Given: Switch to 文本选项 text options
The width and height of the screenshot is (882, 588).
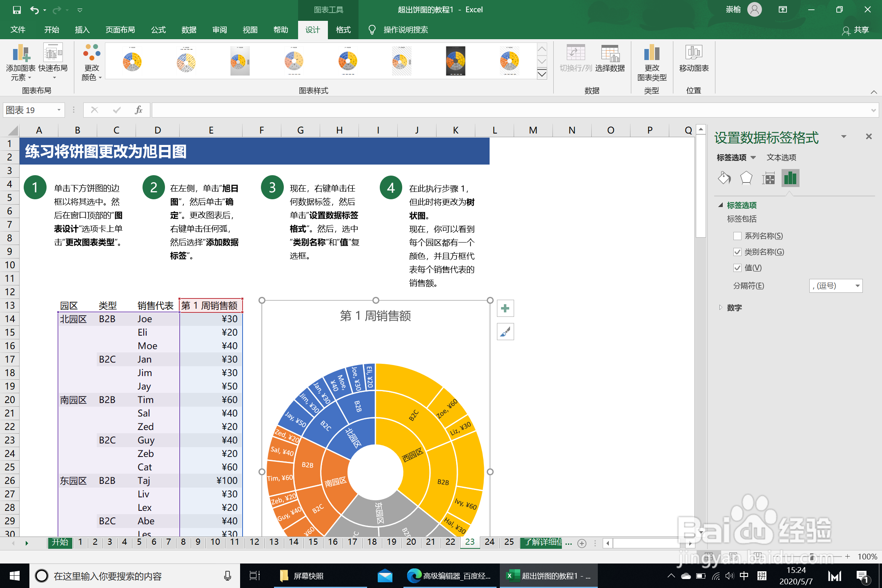Looking at the screenshot, I should [781, 158].
